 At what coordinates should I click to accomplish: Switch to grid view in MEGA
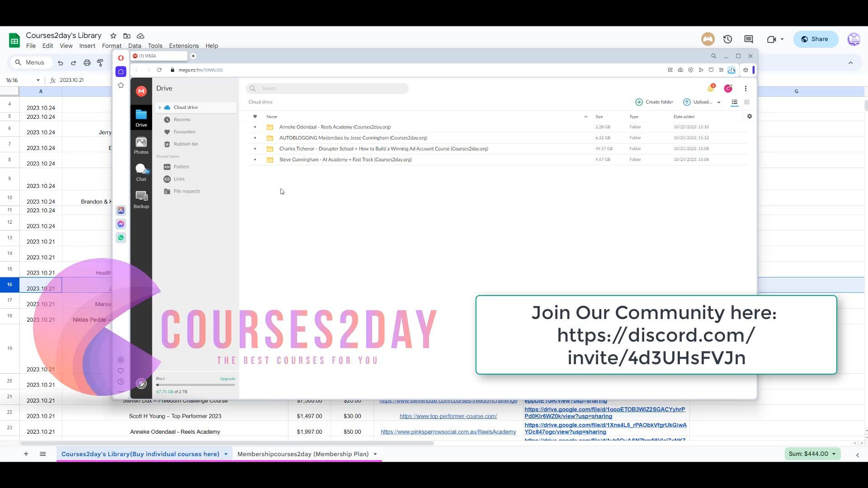click(747, 102)
